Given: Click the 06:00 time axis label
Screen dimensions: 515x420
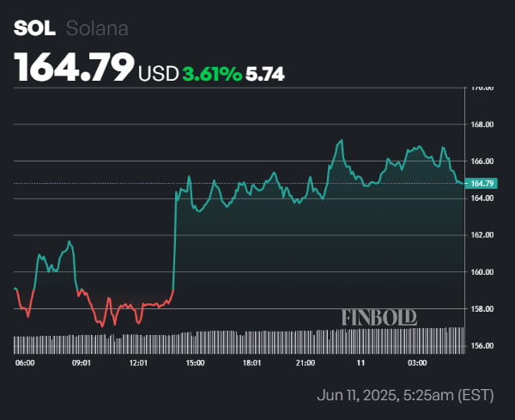Looking at the screenshot, I should (x=25, y=362).
